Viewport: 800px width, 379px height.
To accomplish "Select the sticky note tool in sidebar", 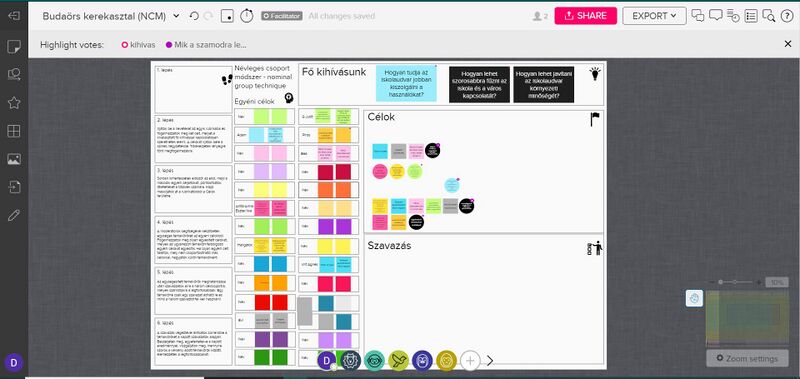I will point(14,47).
